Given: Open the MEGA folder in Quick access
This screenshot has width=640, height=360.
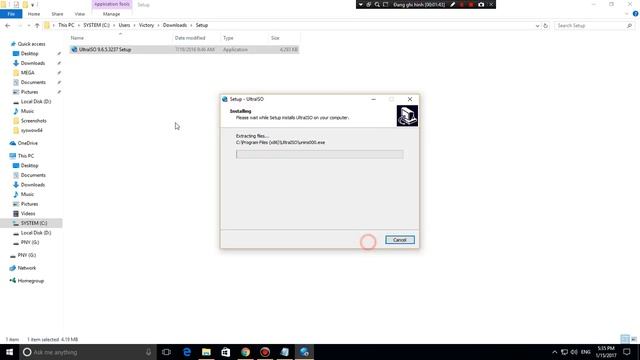Looking at the screenshot, I should pos(27,73).
